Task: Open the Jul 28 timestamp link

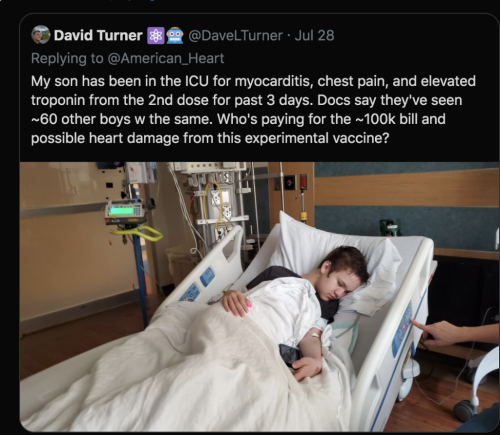Action: tap(314, 36)
